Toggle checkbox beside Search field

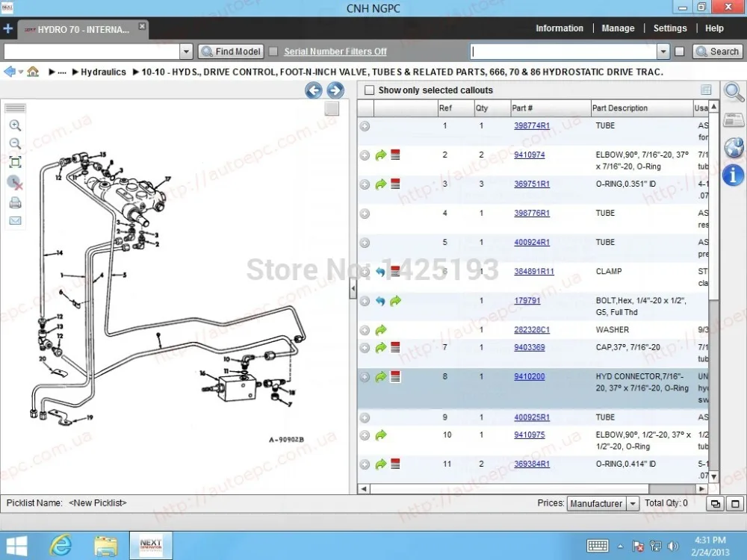[680, 52]
